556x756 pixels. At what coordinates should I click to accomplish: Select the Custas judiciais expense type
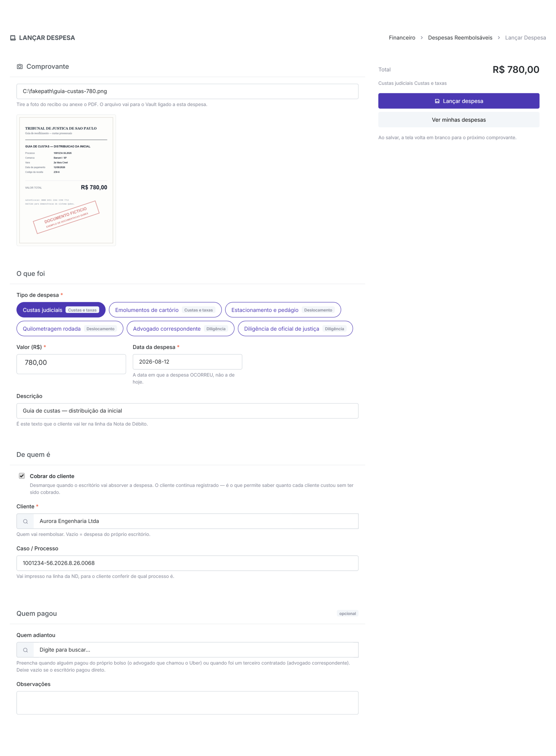(61, 310)
